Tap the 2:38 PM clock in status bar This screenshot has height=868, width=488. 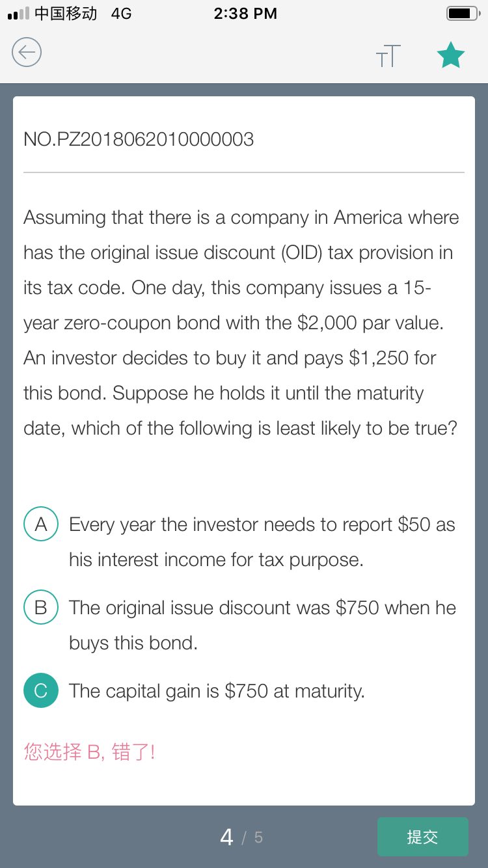pyautogui.click(x=245, y=13)
